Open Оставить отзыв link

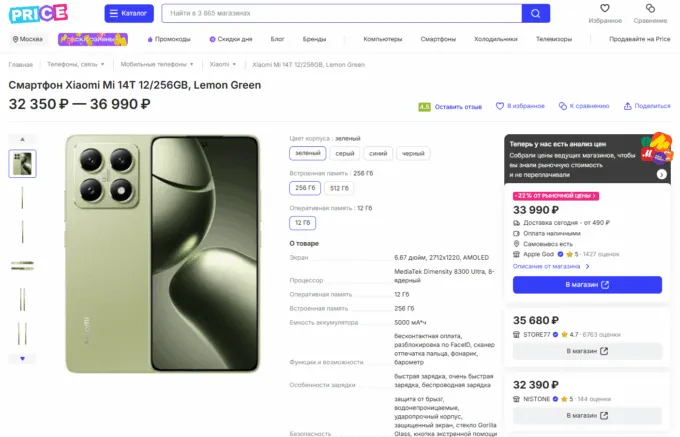coord(458,107)
